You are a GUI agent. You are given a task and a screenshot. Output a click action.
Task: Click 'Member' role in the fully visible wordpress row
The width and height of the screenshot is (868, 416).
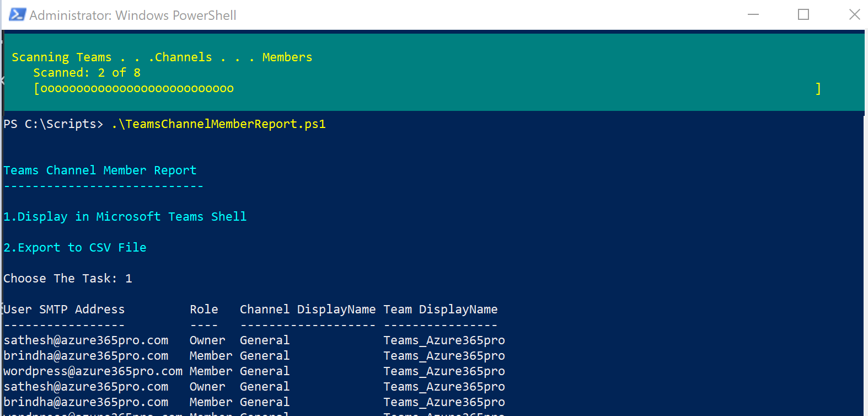(x=211, y=371)
